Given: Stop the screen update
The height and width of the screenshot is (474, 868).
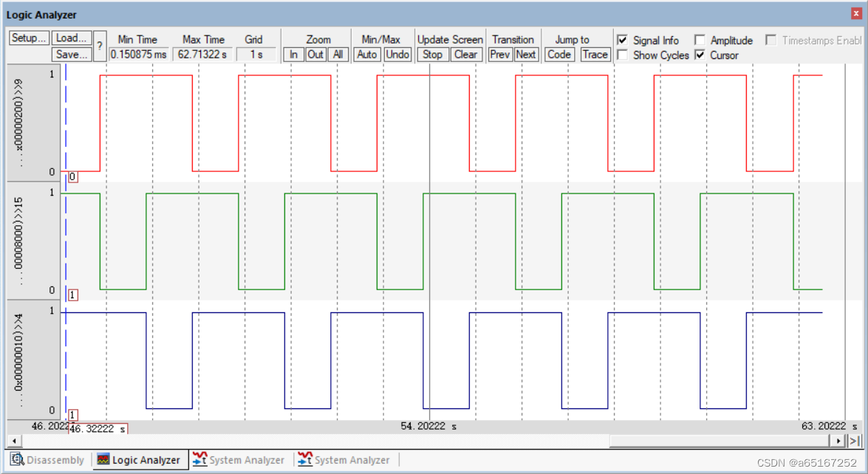Looking at the screenshot, I should pos(432,54).
